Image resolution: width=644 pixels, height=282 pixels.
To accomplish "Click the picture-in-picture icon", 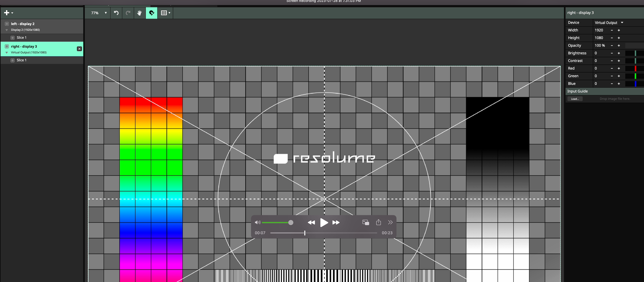I will pos(365,222).
